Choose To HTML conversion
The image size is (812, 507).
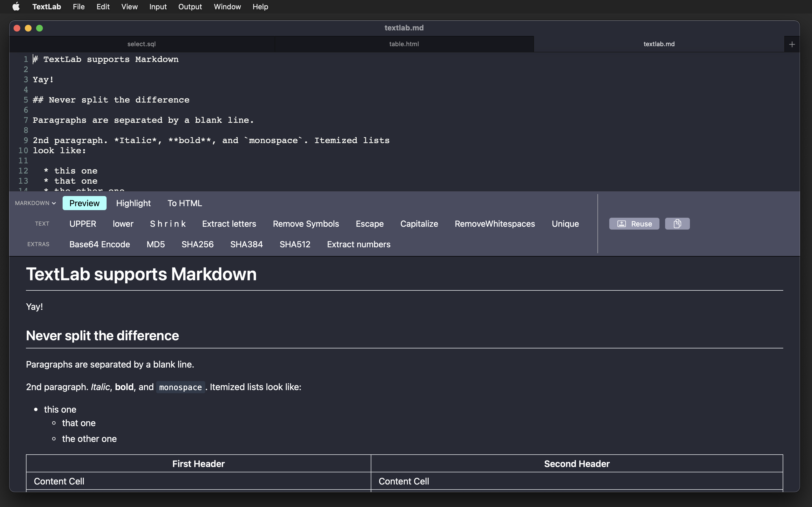185,203
